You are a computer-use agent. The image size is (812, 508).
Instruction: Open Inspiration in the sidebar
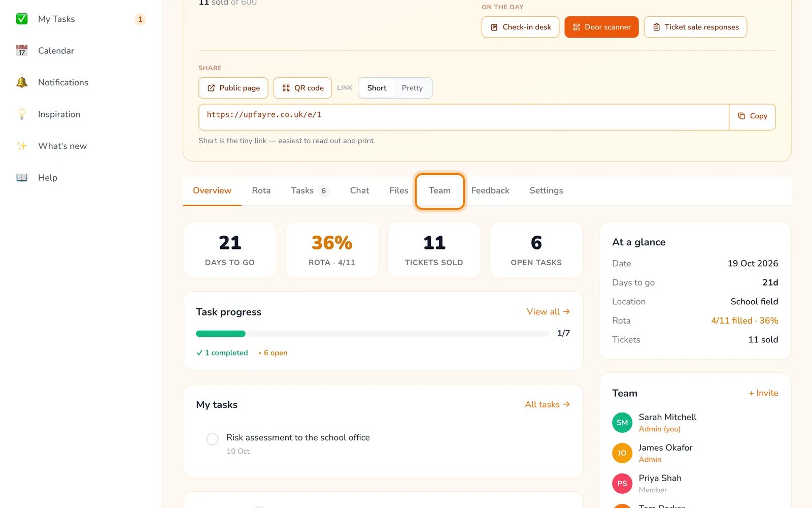(x=59, y=114)
